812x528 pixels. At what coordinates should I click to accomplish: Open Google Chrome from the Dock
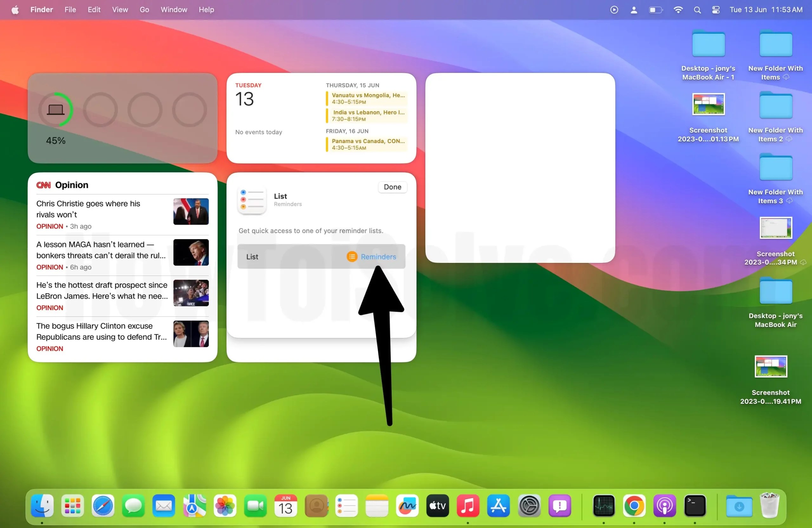coord(634,506)
